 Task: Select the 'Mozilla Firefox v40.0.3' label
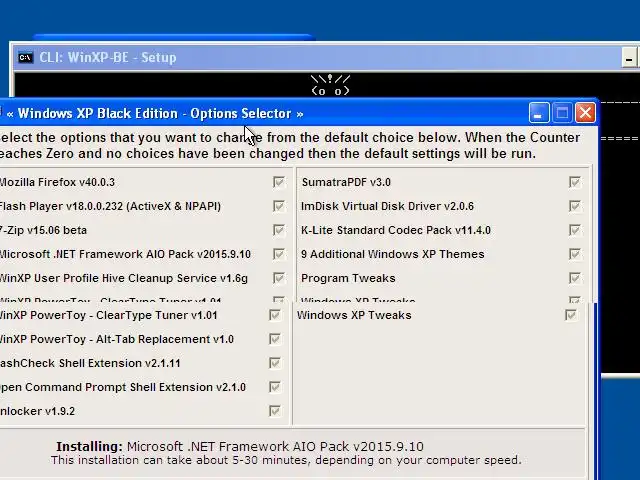click(57, 182)
